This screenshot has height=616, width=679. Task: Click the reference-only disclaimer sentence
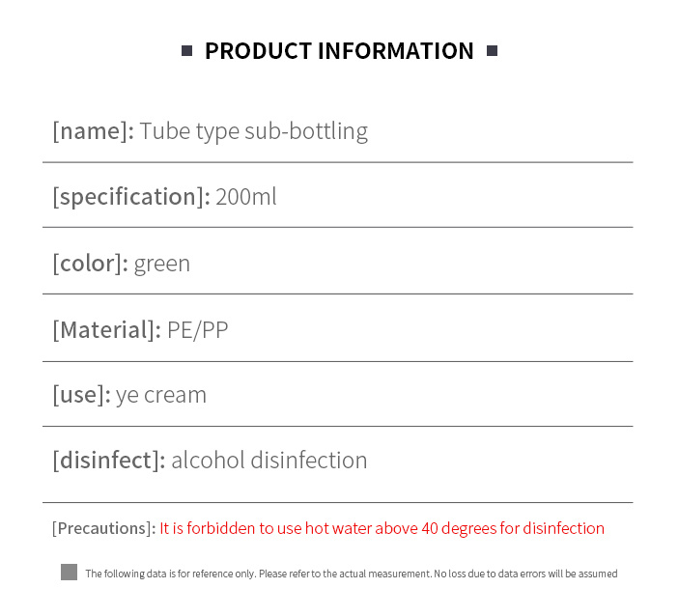click(x=352, y=574)
